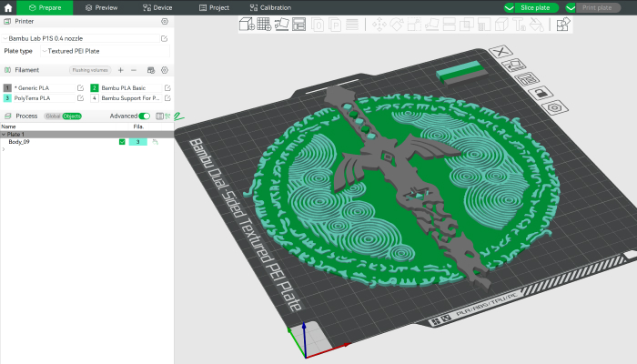Open the Generic PLA filament dropdown
This screenshot has height=364, width=637.
point(44,87)
